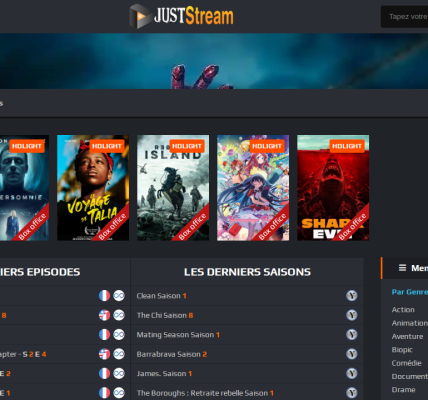Click US-French flag in S2 E4 row
428x400 pixels.
pyautogui.click(x=104, y=354)
